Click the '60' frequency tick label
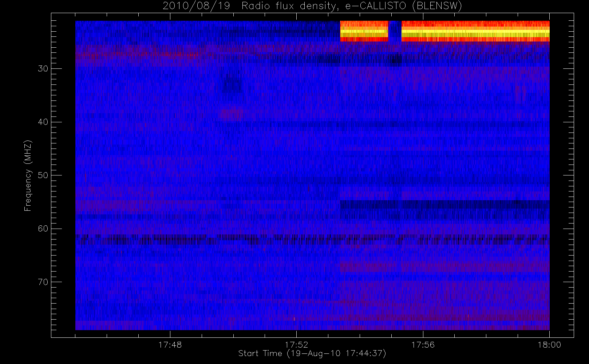This screenshot has height=364, width=589. (x=43, y=229)
